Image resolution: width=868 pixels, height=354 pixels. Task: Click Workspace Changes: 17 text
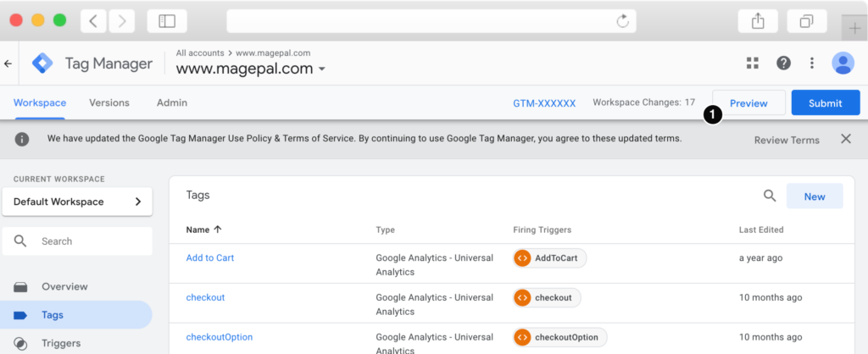[x=644, y=102]
